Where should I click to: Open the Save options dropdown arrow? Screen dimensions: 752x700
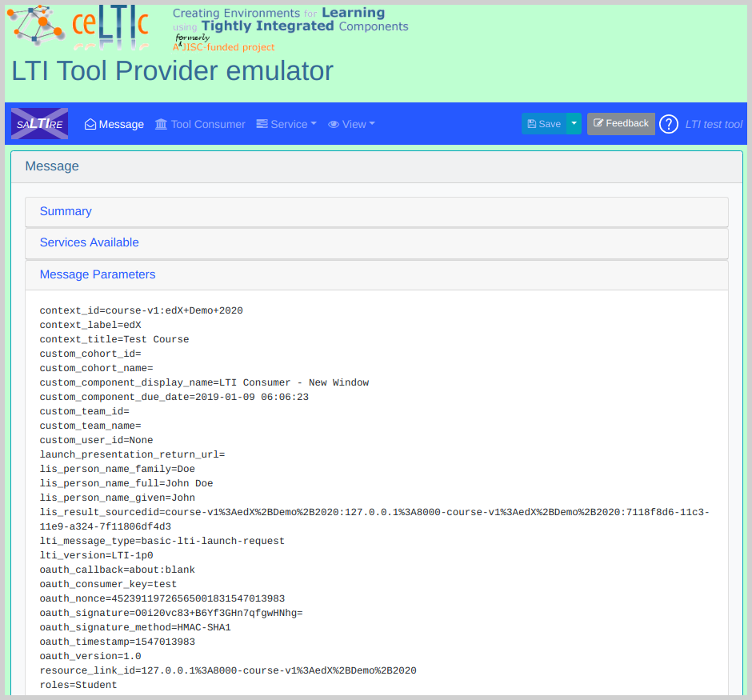(x=574, y=124)
